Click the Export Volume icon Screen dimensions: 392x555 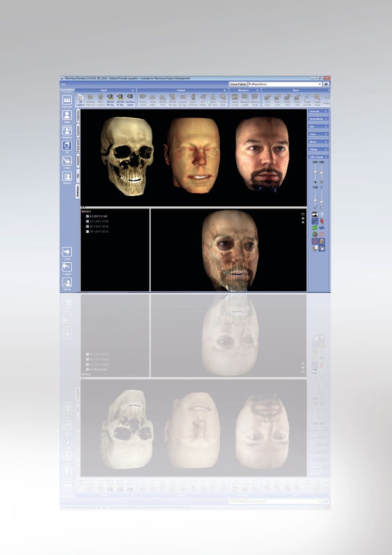(x=143, y=100)
